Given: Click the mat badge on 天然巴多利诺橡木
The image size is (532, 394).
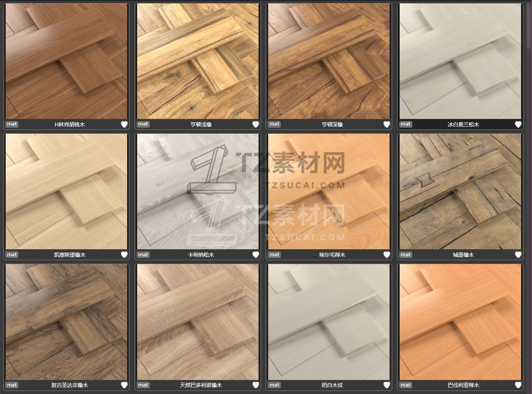Looking at the screenshot, I should pyautogui.click(x=143, y=385).
